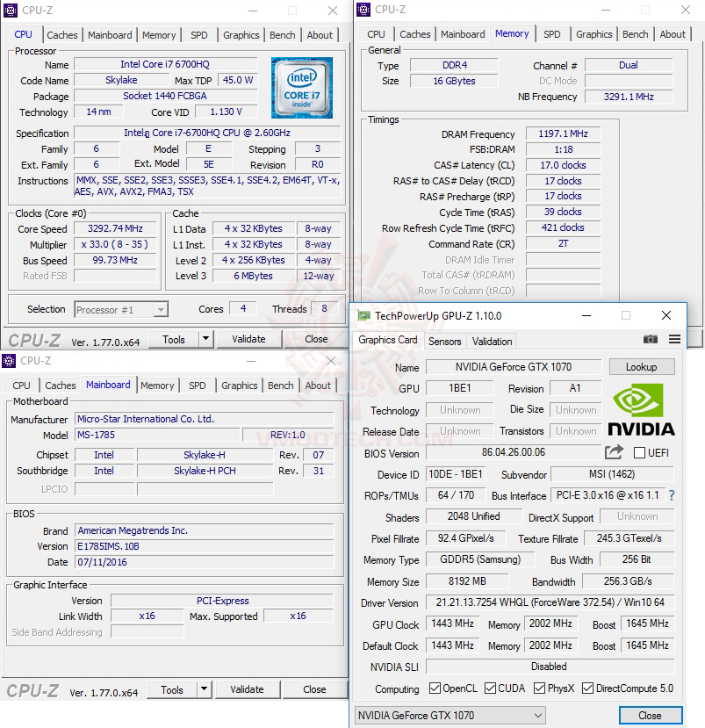Open the Caches tab in the CPU window

(62, 35)
